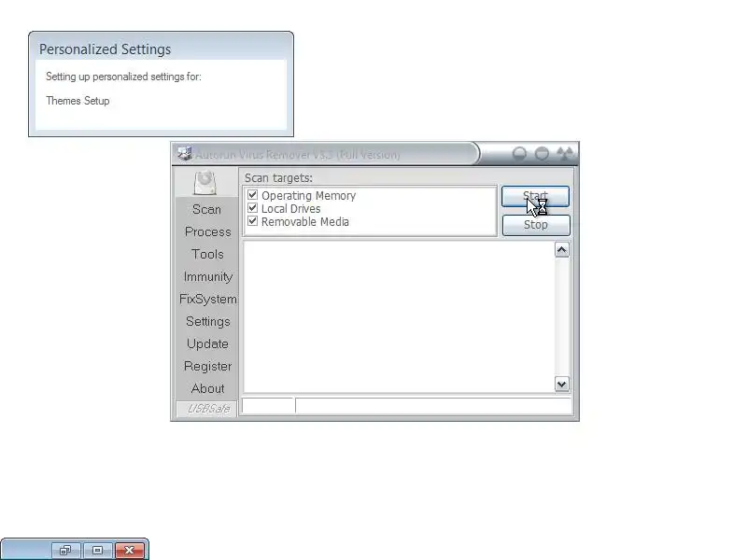Open the FixSystem section
Viewport: 747px width, 560px height.
tap(207, 299)
